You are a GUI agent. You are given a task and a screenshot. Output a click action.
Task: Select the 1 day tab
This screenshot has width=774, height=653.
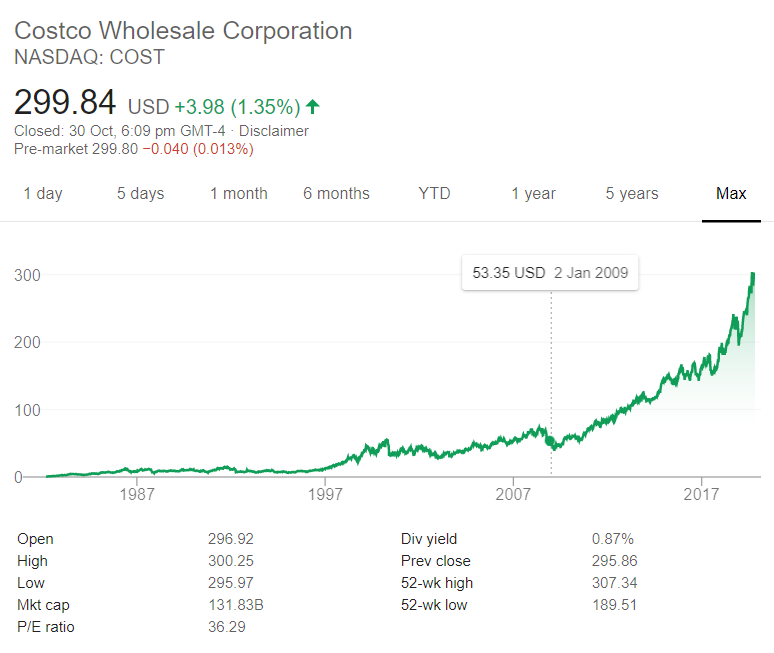[43, 194]
